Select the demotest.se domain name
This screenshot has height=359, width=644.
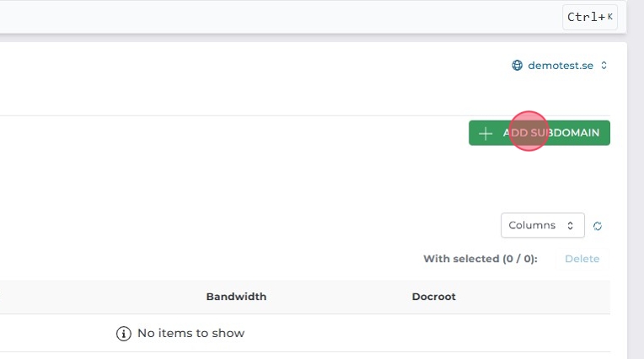(560, 65)
